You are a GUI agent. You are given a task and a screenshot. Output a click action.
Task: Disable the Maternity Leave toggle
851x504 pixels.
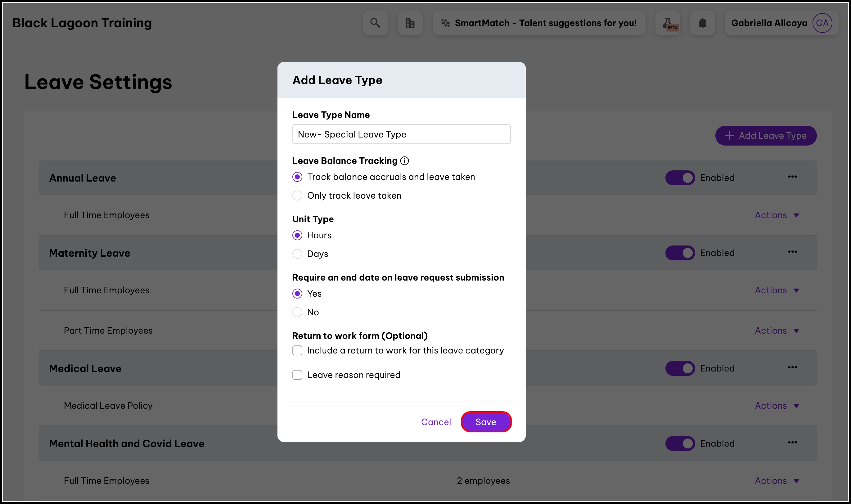(x=680, y=253)
